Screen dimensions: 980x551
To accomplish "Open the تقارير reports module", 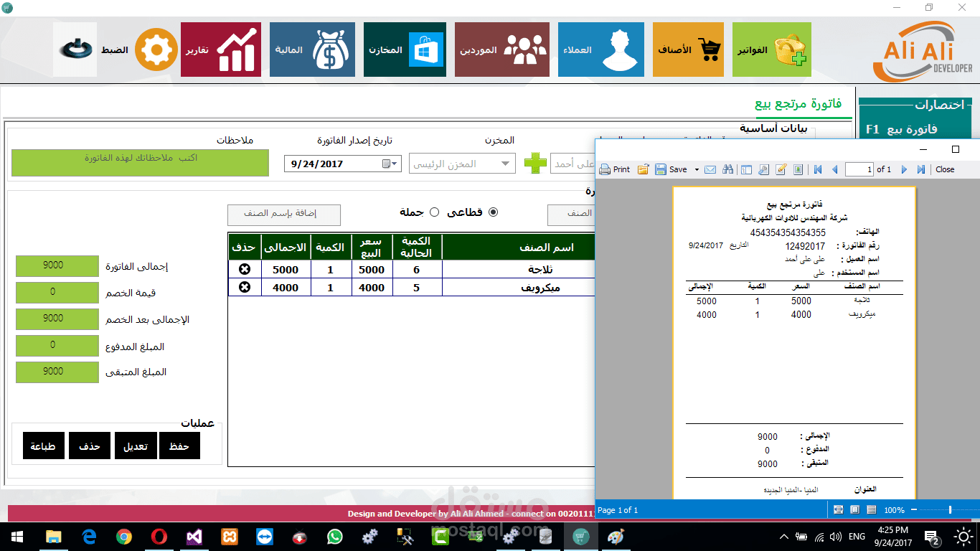I will (x=220, y=50).
